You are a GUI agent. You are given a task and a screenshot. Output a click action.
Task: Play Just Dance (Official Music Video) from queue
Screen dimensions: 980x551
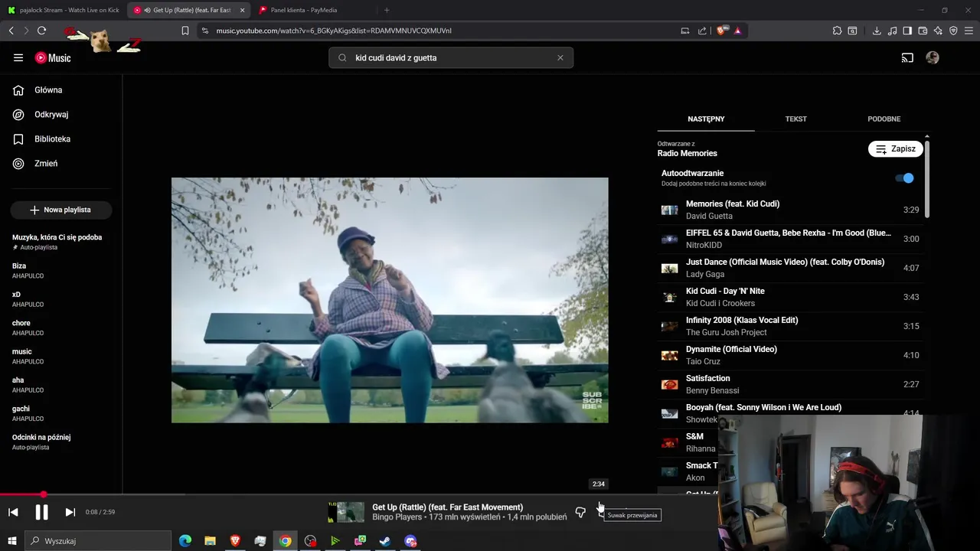[790, 268]
